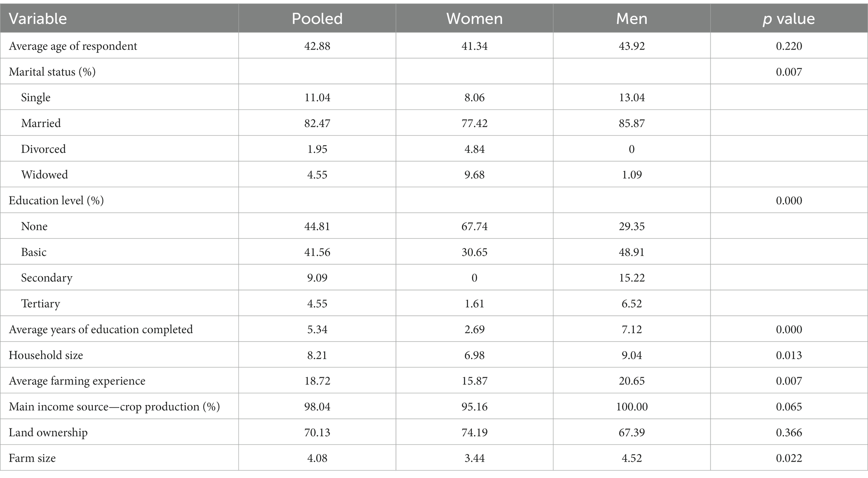Select the Average farming experience label

(77, 381)
